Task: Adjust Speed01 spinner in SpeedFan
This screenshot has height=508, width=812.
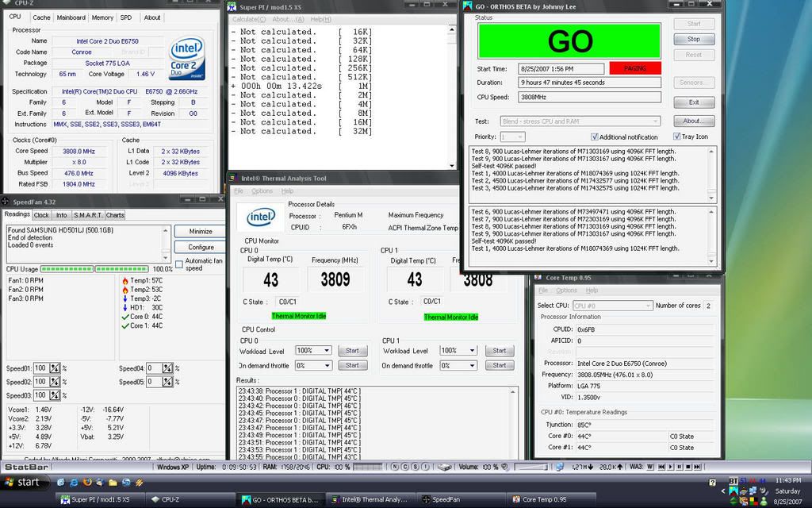Action: click(55, 368)
